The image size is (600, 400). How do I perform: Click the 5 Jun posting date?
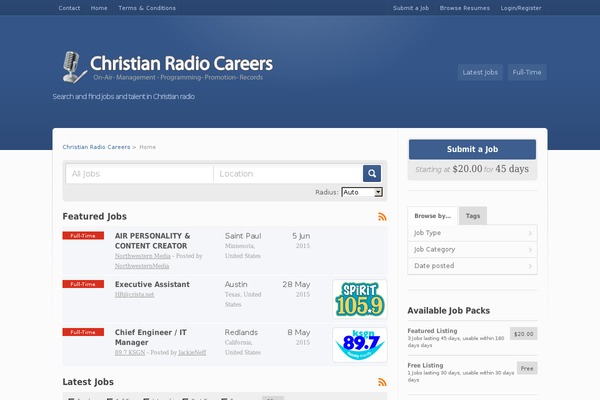(301, 236)
